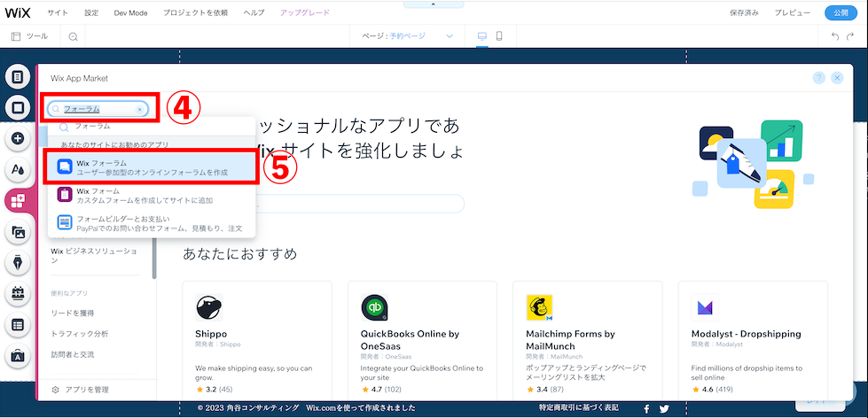The image size is (868, 418).
Task: Click the 4.6 (419) rating on Modalyst
Action: [x=713, y=390]
